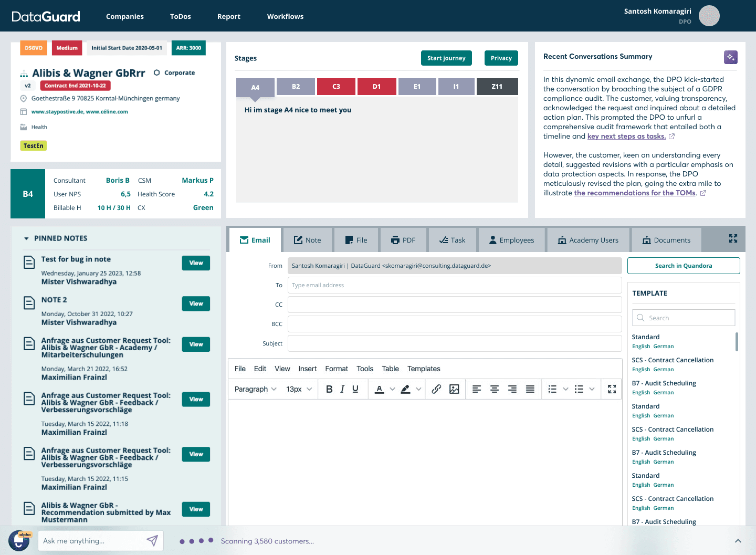This screenshot has height=555, width=756.
Task: Toggle underline formatting
Action: pyautogui.click(x=355, y=389)
